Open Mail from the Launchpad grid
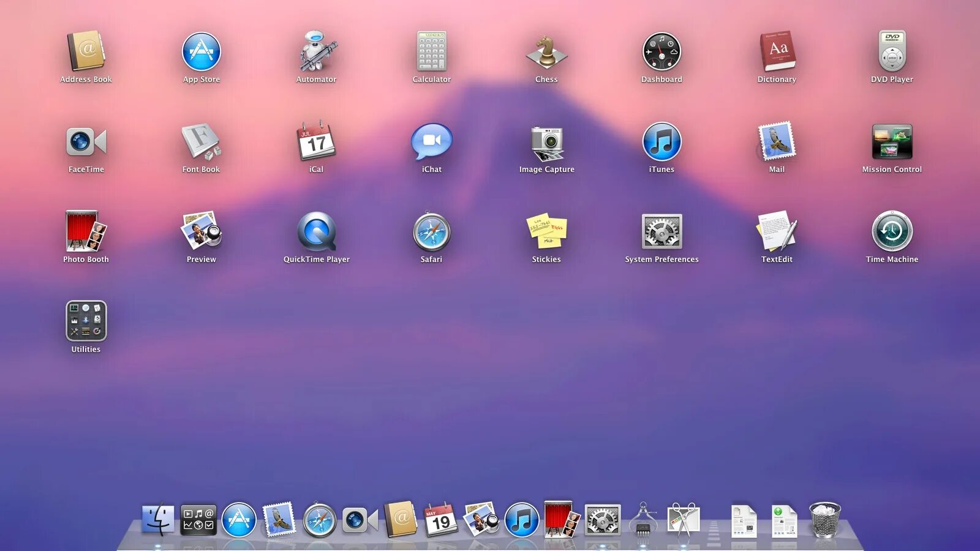Viewport: 980px width, 551px height. [x=777, y=141]
